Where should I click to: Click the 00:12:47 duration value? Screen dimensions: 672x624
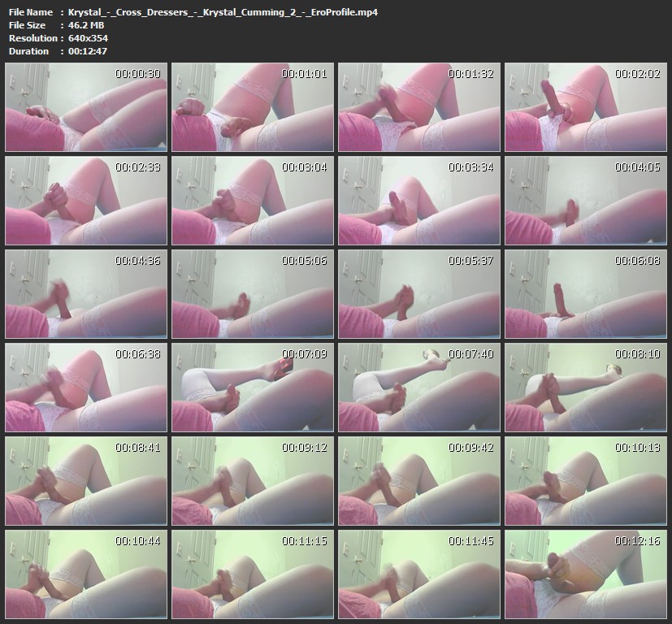pyautogui.click(x=88, y=51)
